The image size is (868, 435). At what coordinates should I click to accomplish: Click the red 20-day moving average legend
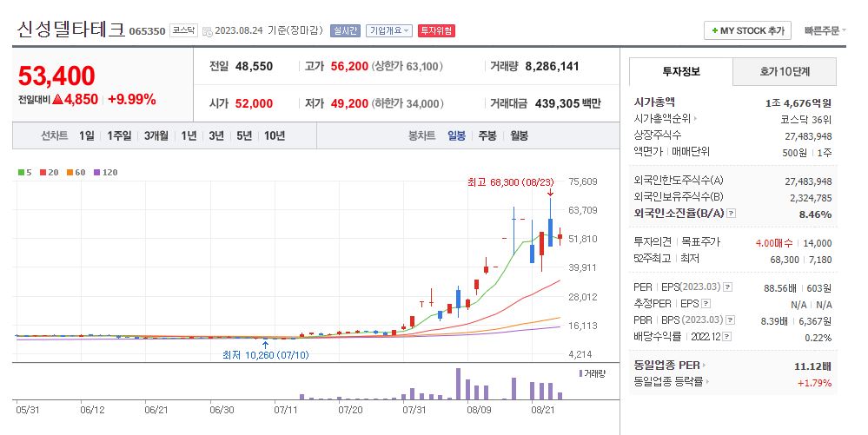click(x=50, y=173)
